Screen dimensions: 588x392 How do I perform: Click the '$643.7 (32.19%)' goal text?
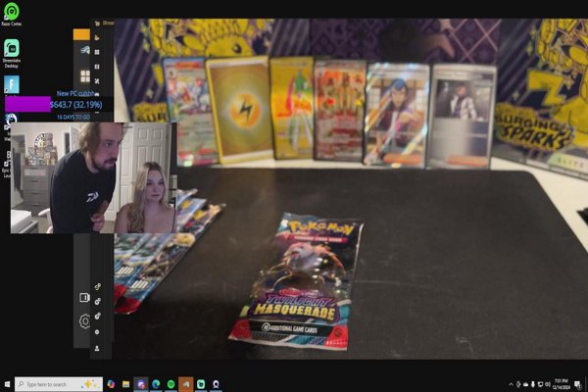[76, 105]
